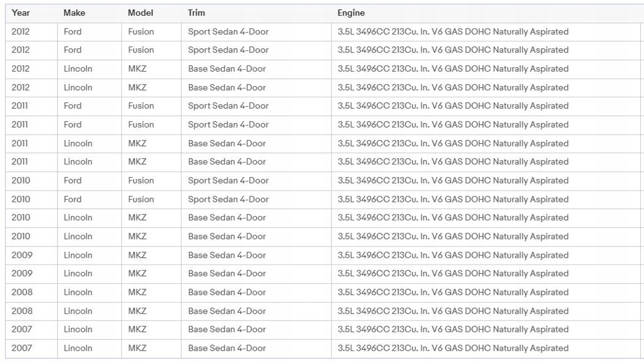Click the Make column header
This screenshot has width=644, height=363.
click(x=74, y=13)
